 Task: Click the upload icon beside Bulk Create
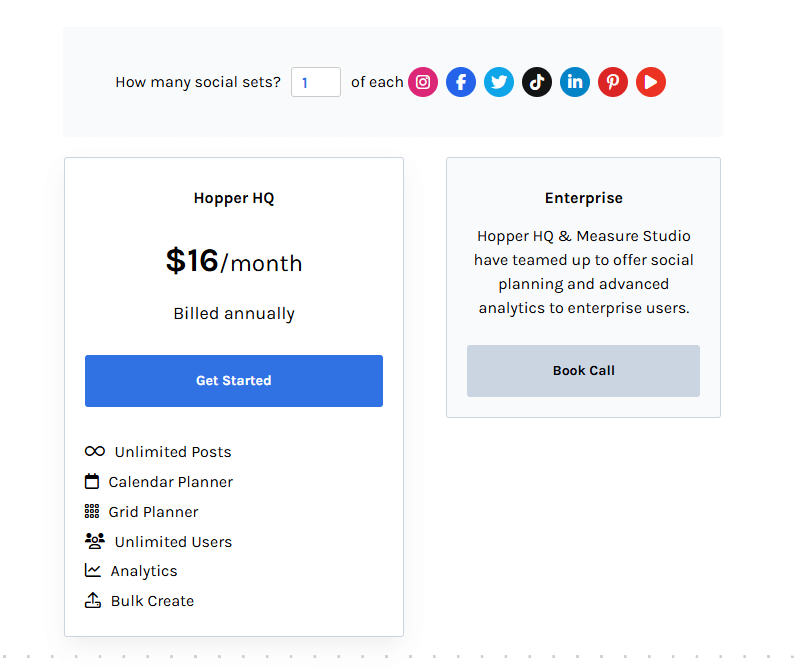click(x=93, y=600)
